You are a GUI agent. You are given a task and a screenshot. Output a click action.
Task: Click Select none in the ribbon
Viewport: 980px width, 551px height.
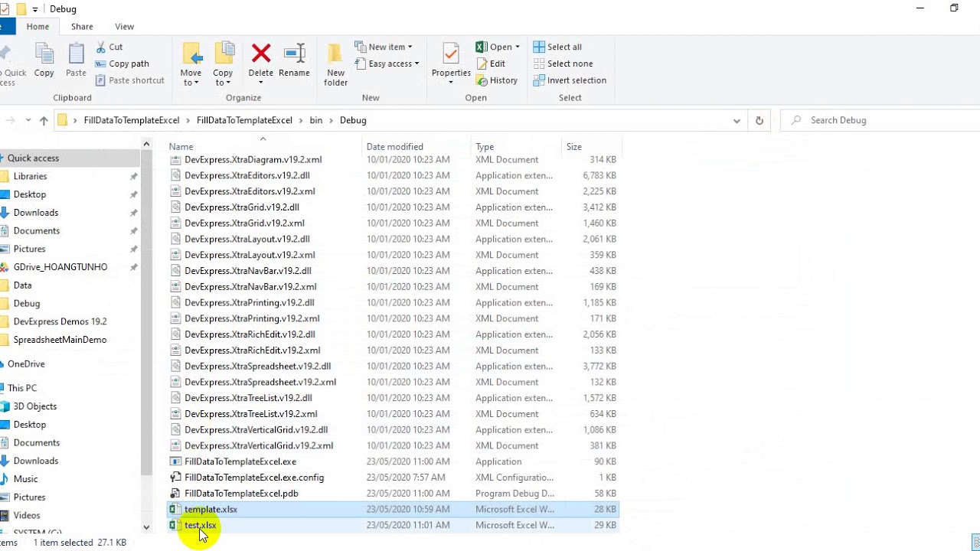point(563,64)
